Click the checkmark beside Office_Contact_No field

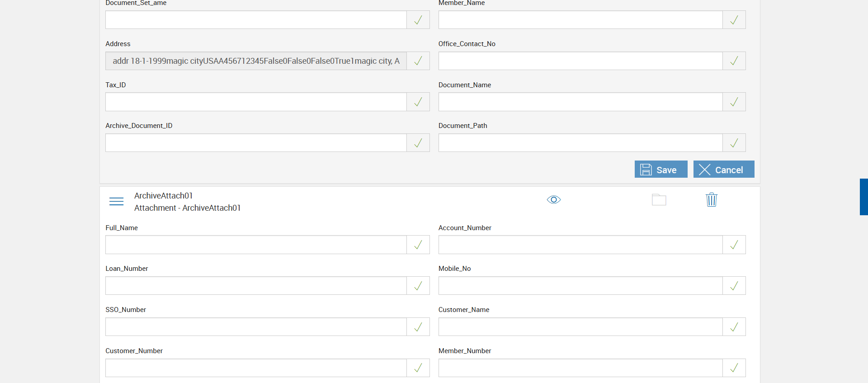[x=734, y=61]
